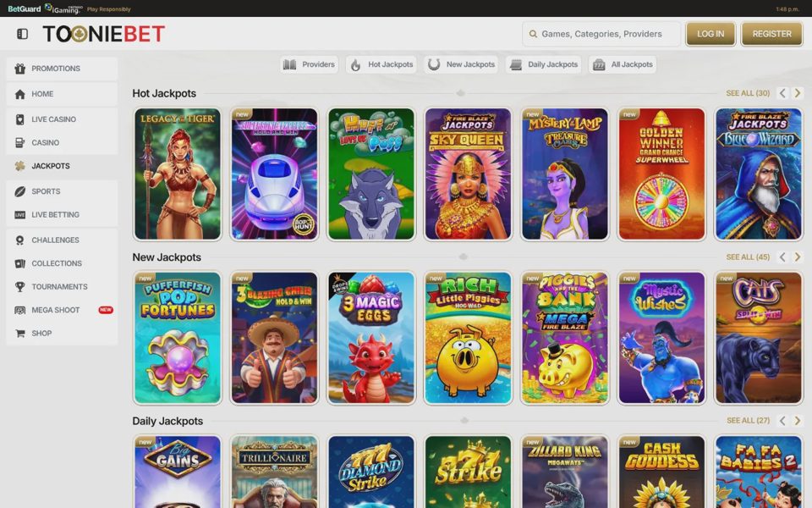
Task: Click the Live Casino icon
Action: [19, 119]
